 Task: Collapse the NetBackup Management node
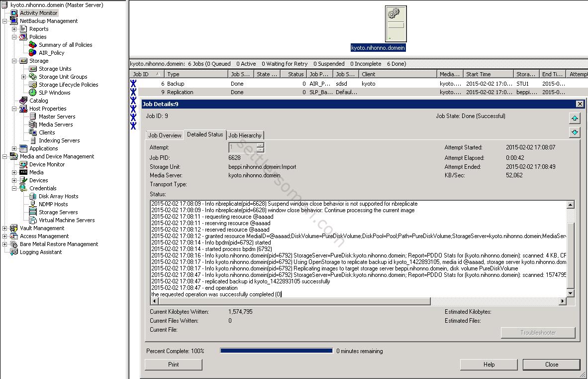pos(4,21)
